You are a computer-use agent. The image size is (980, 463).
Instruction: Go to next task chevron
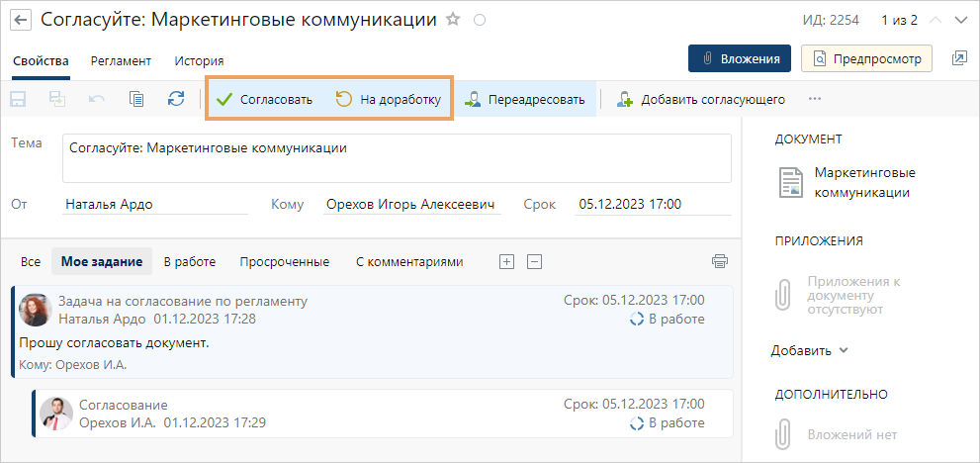tap(959, 20)
